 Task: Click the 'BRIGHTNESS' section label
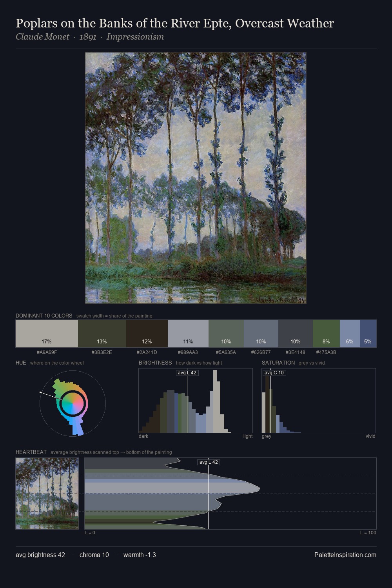click(155, 363)
